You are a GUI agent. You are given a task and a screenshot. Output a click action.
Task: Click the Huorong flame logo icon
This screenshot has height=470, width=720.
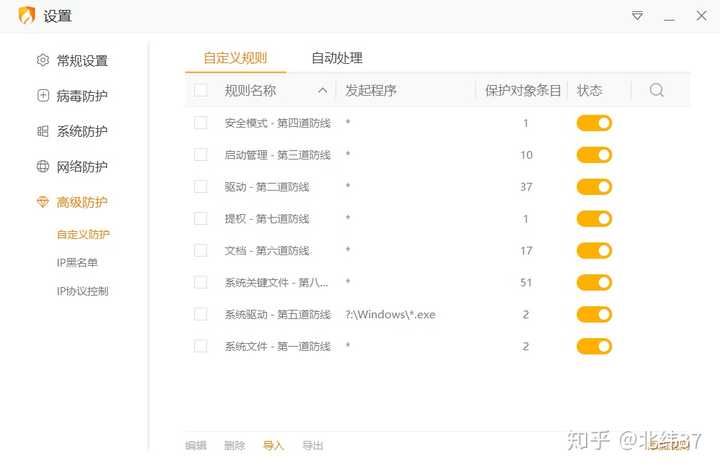point(26,16)
